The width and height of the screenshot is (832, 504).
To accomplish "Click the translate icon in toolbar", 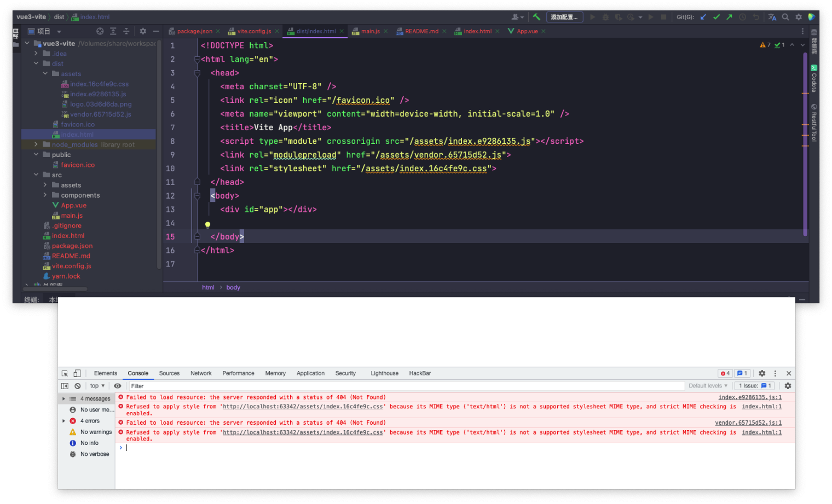I will (772, 17).
